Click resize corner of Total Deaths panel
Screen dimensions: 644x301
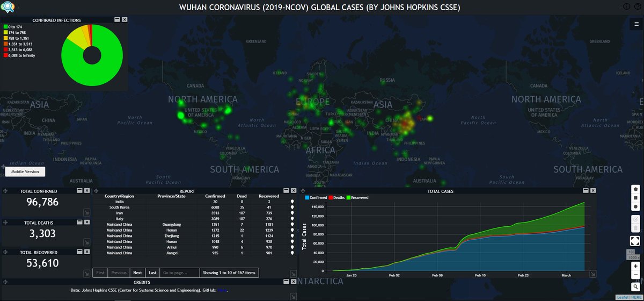[x=87, y=242]
